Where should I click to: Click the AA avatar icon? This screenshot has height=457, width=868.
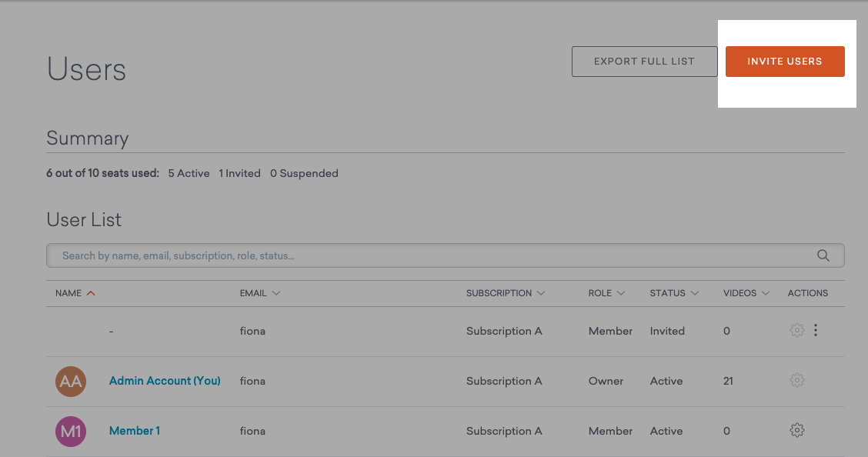[71, 381]
